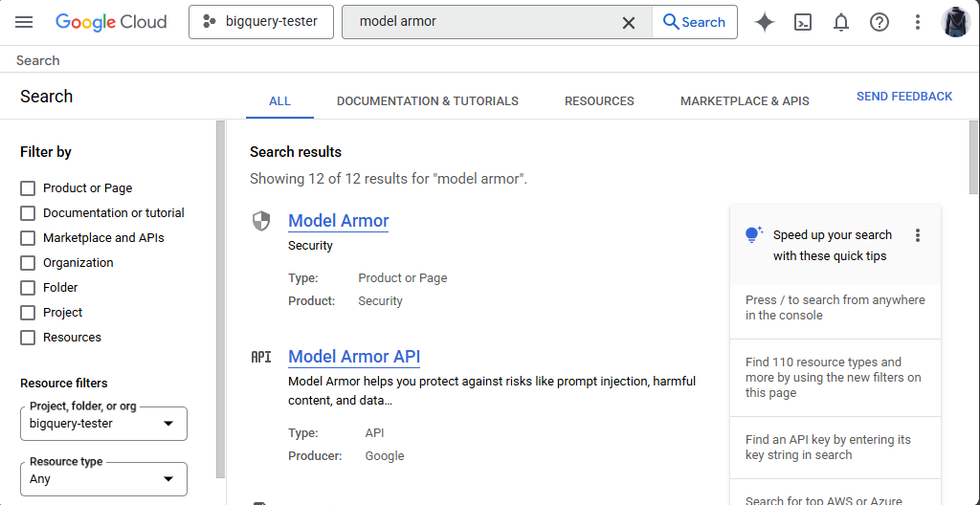Image resolution: width=980 pixels, height=505 pixels.
Task: Check the Product or Page filter
Action: pos(28,188)
